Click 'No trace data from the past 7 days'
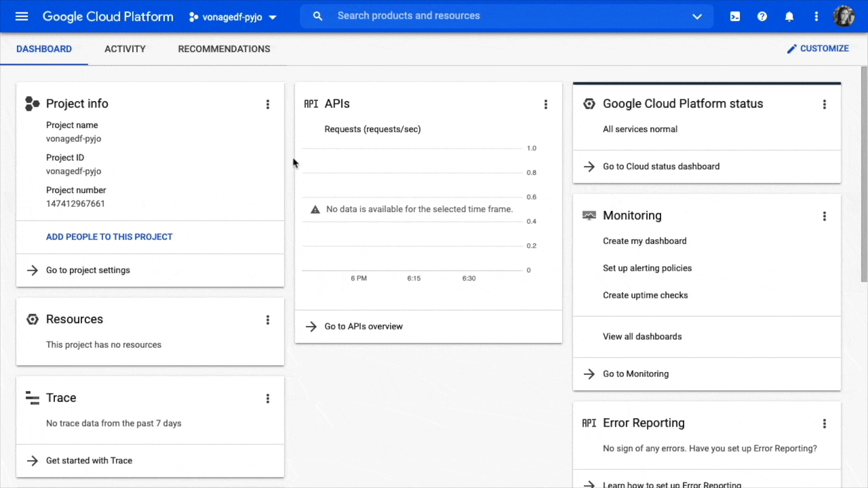This screenshot has width=868, height=488. (113, 423)
